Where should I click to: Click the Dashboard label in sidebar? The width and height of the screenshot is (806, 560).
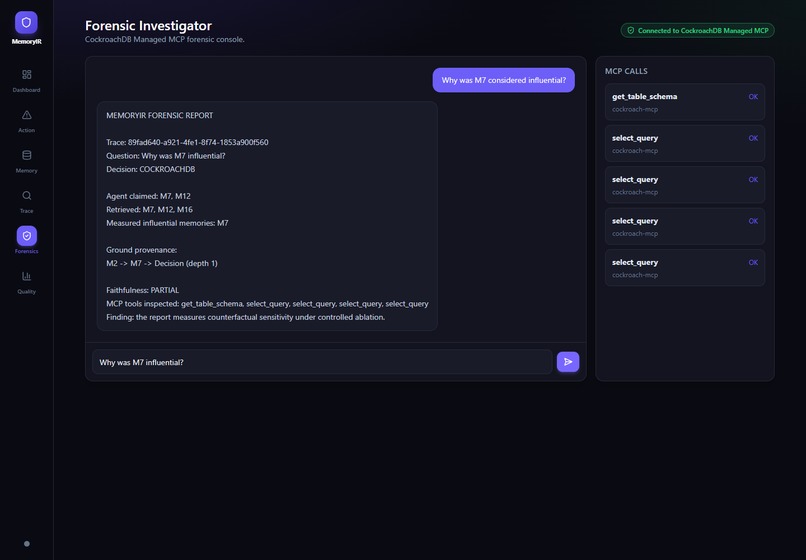pos(27,90)
